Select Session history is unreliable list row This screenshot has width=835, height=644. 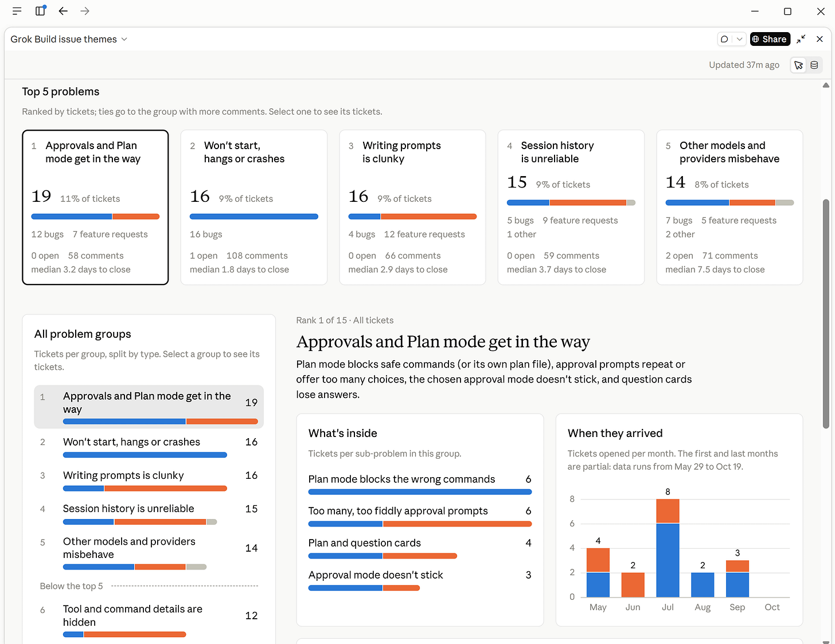click(149, 514)
